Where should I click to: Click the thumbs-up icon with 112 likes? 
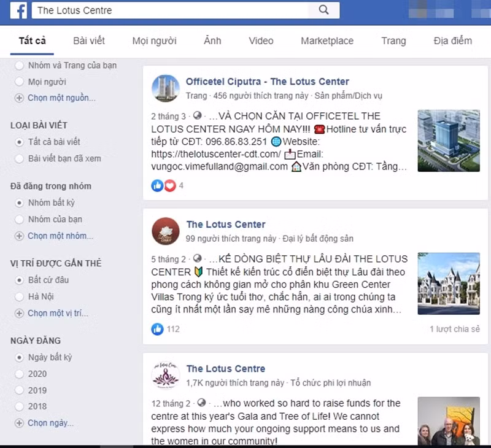coord(157,329)
